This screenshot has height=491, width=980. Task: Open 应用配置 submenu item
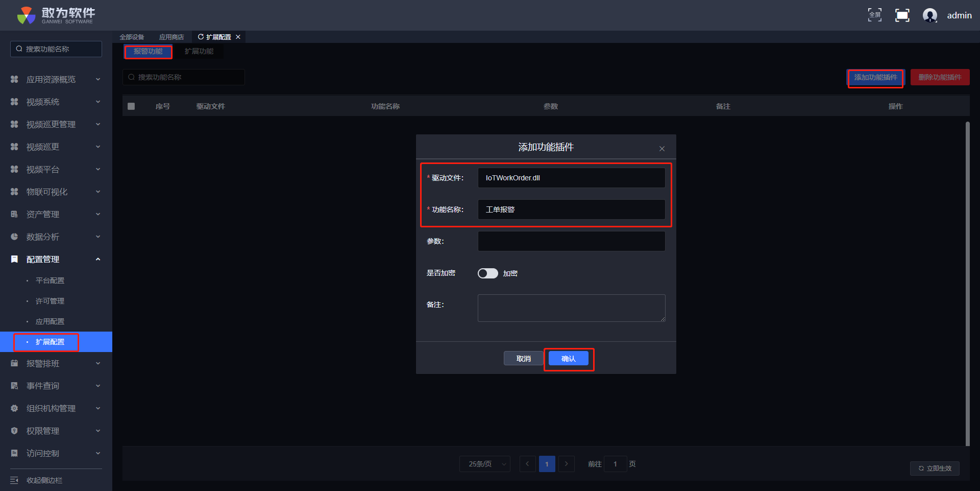[x=50, y=321]
